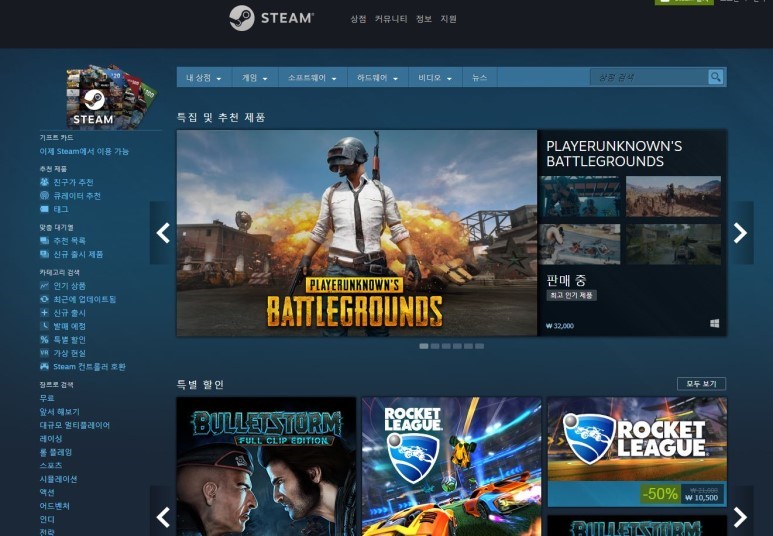The width and height of the screenshot is (773, 536).
Task: Click the Steam 컨트롤러 호환 gamepad icon
Action: coord(44,366)
